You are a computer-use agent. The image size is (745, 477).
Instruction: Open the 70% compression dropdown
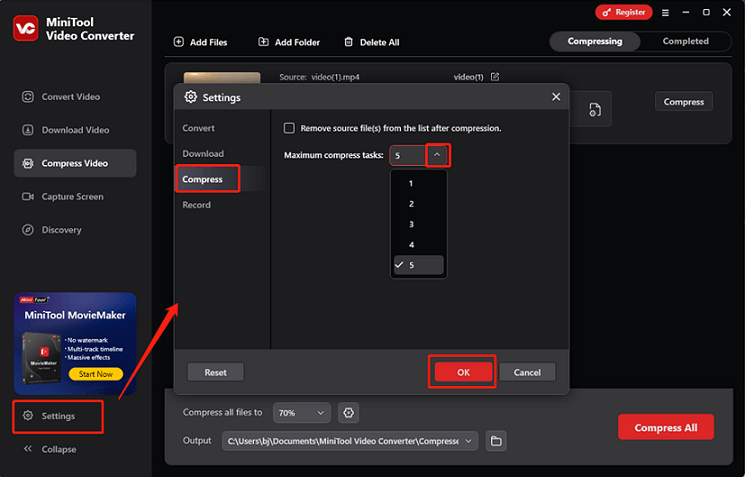point(301,413)
